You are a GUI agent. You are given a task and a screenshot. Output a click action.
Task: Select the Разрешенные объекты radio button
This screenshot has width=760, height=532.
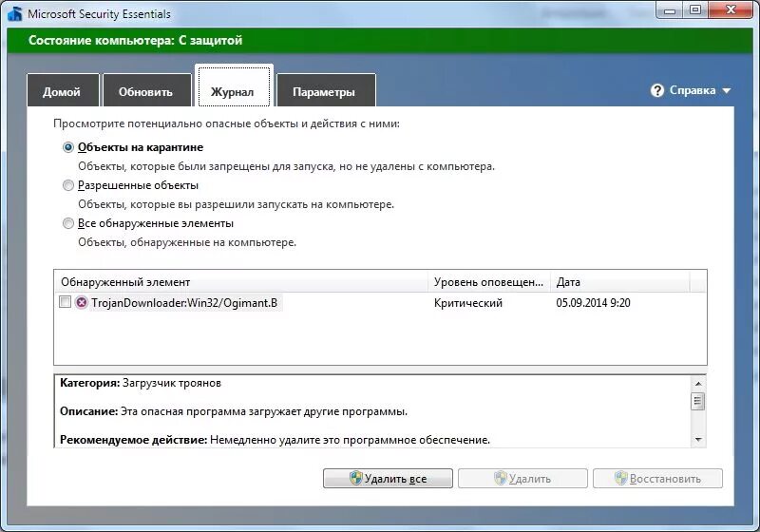click(68, 185)
